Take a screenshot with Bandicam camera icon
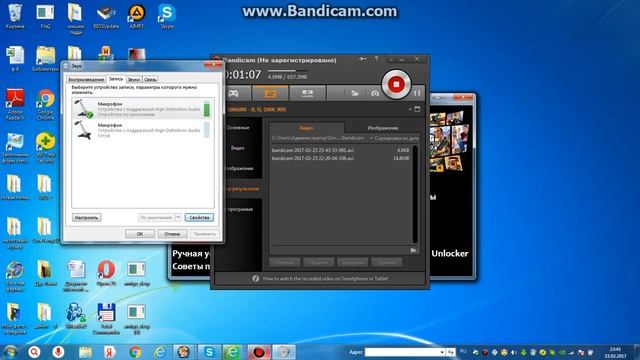The height and width of the screenshot is (360, 640). [x=375, y=93]
